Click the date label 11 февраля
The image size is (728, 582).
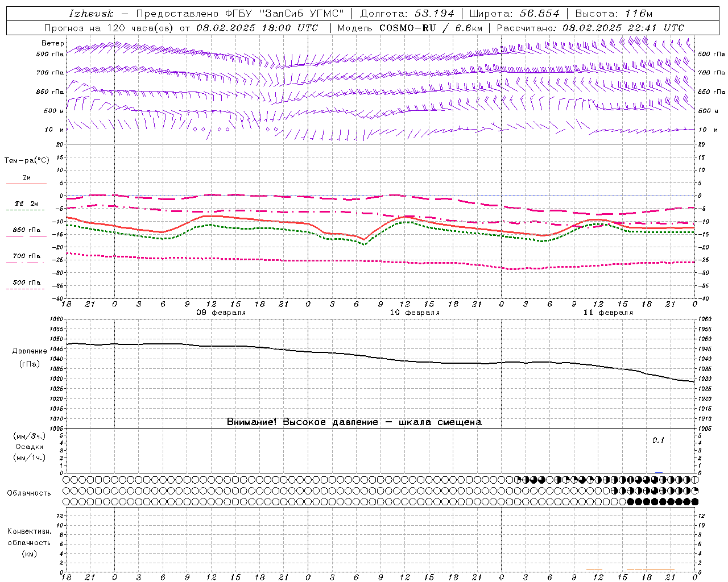(x=608, y=313)
